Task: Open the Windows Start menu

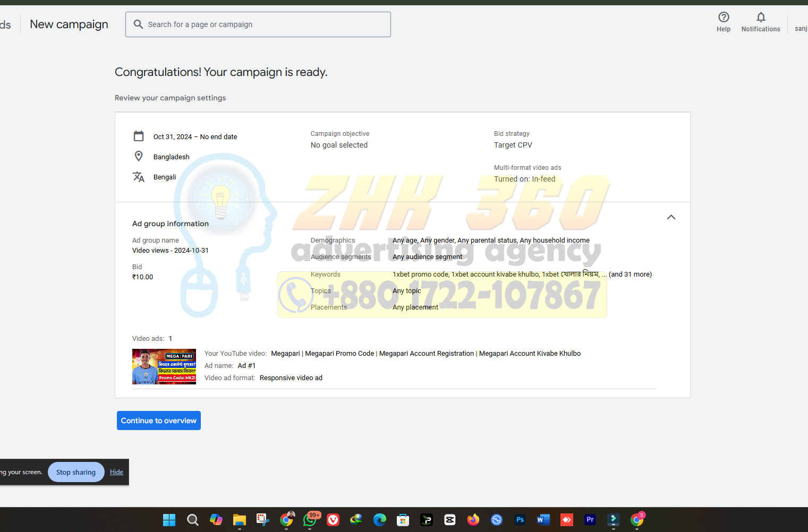Action: click(x=169, y=520)
